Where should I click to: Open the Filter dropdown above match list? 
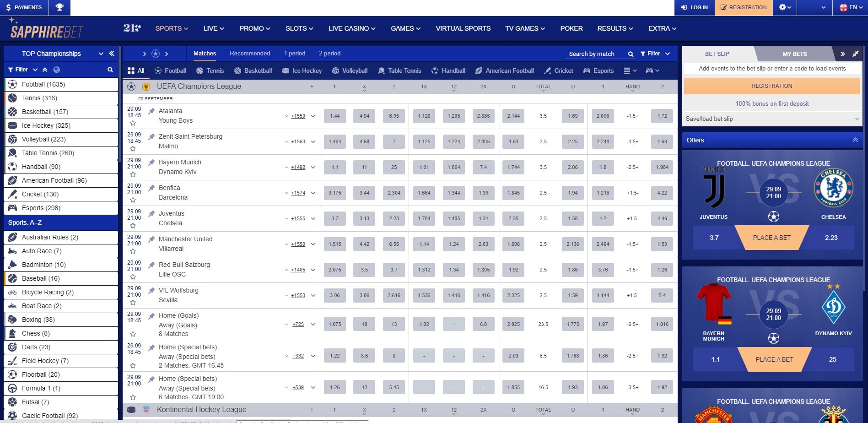click(x=655, y=54)
